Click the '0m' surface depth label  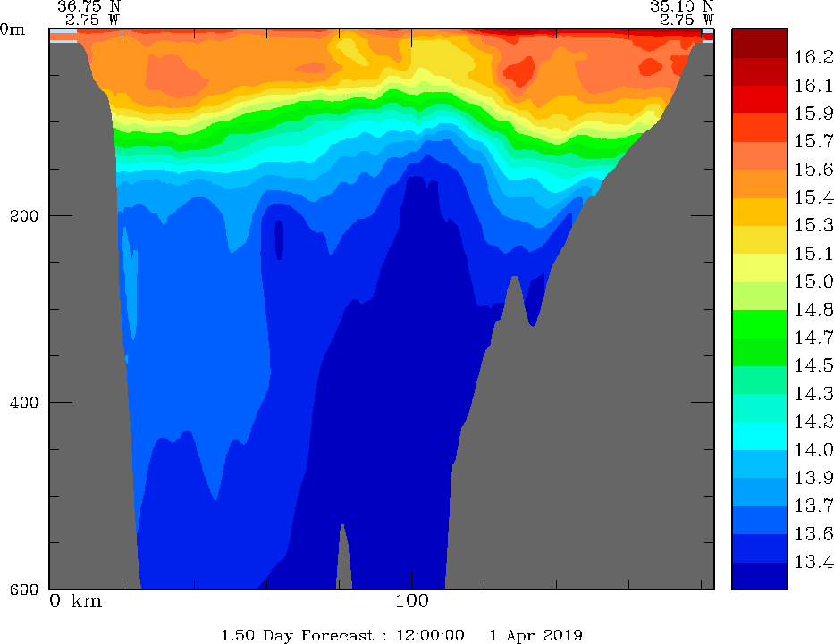[x=13, y=29]
